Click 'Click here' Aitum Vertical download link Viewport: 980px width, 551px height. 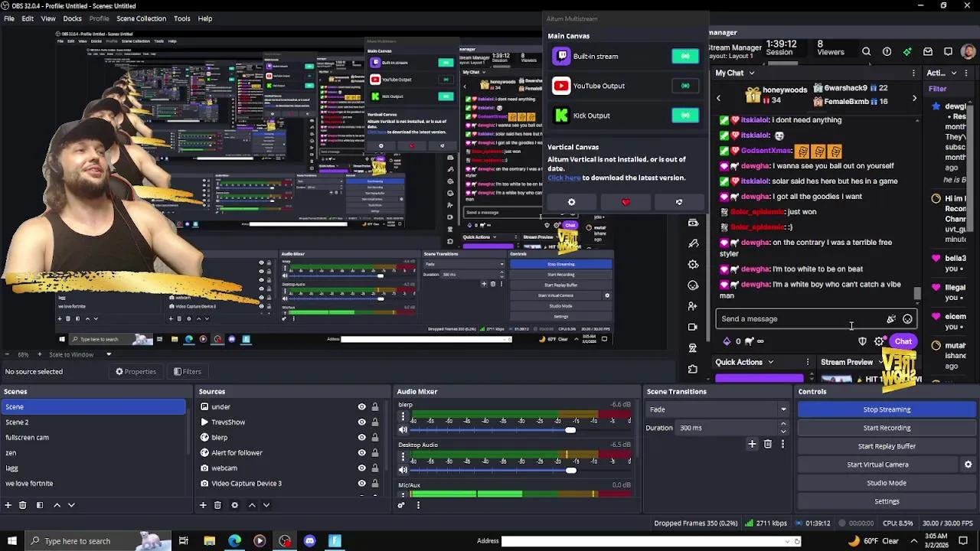(x=563, y=178)
